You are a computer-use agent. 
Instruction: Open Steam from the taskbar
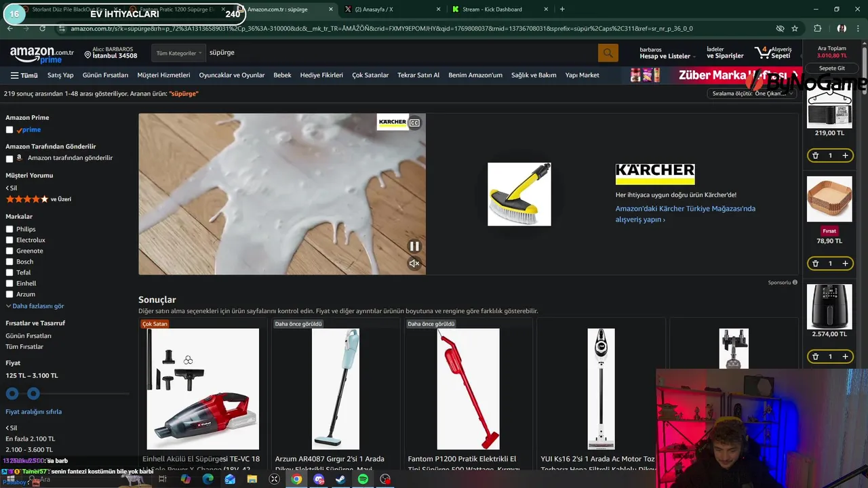pos(340,479)
